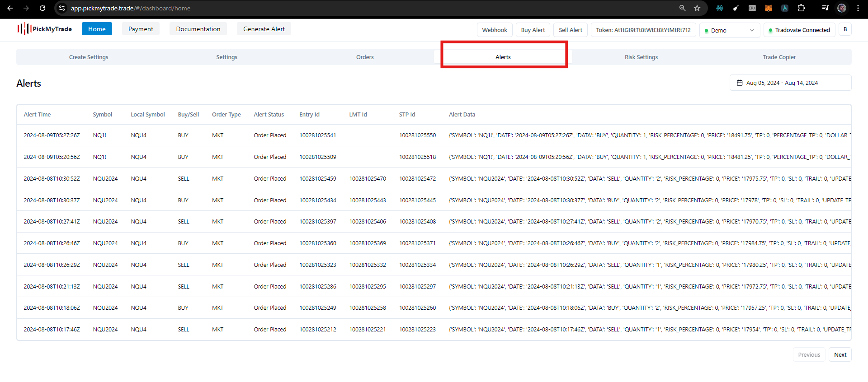Click the zoom magnifier icon in address bar
The width and height of the screenshot is (868, 382).
click(682, 8)
